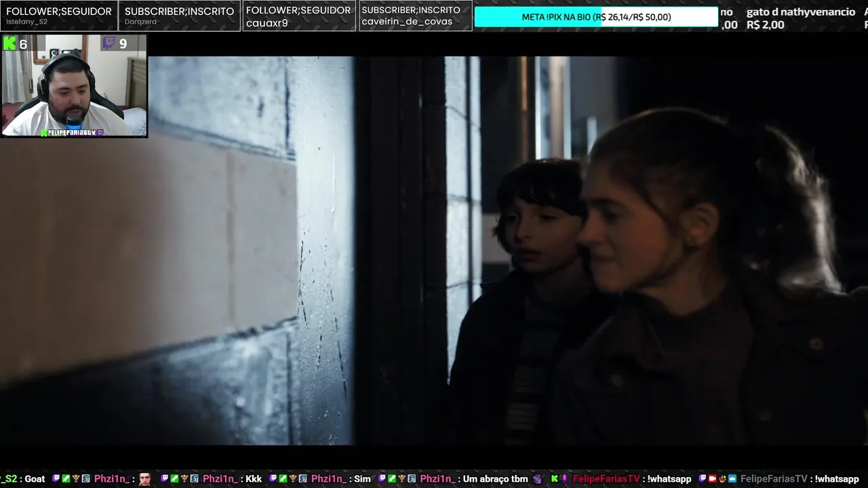This screenshot has height=488, width=868.
Task: Click the purple Twitch logo viewer counter
Action: tap(115, 44)
